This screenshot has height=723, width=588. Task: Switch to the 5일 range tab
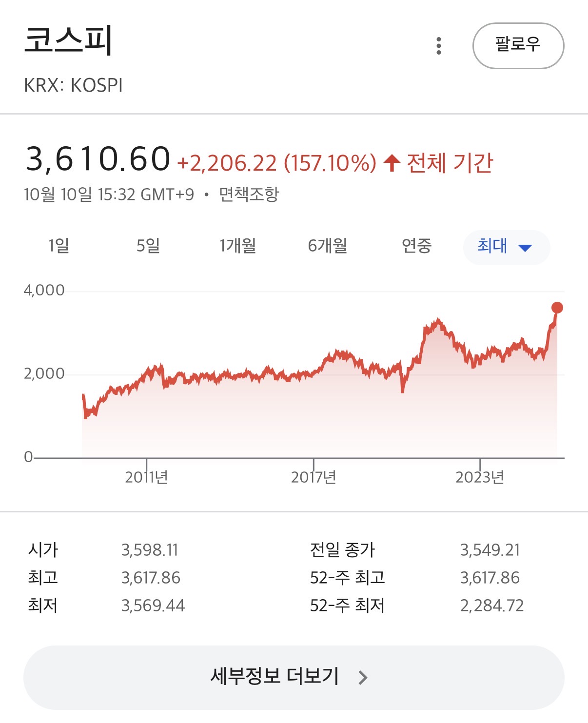[148, 246]
